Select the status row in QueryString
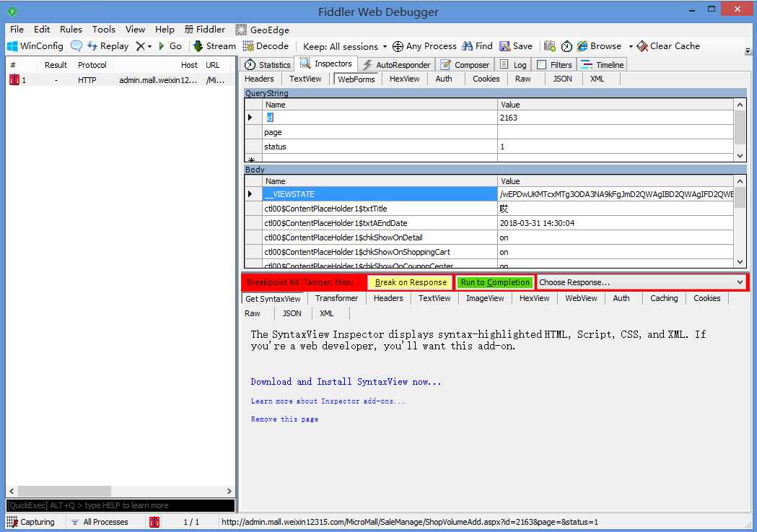Viewport: 757px width, 532px height. [489, 147]
